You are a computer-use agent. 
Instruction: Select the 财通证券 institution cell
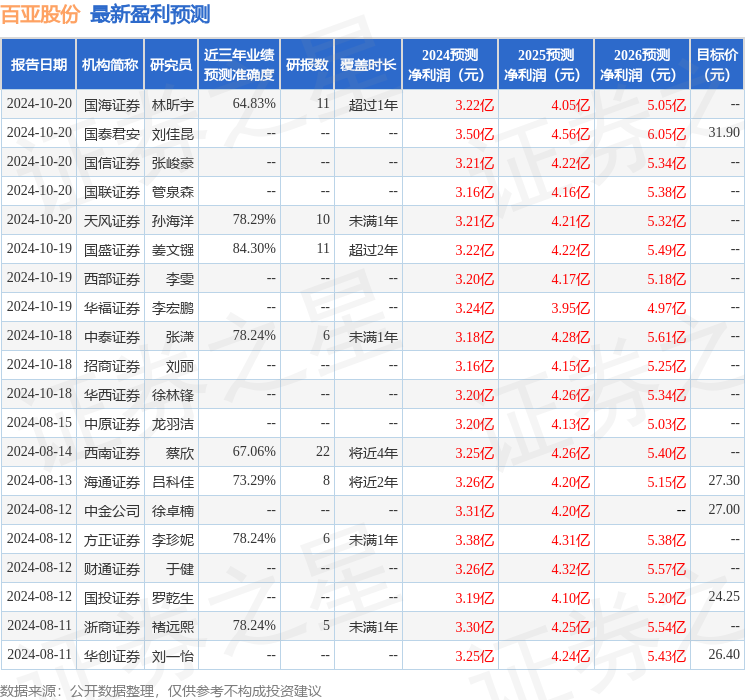click(112, 569)
